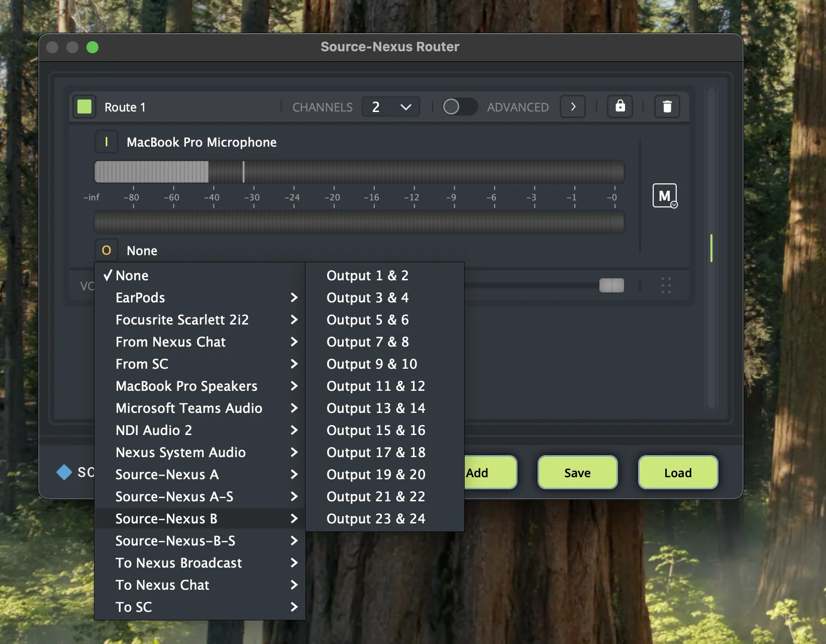Select None in the output menu
The height and width of the screenshot is (644, 826).
coord(200,275)
